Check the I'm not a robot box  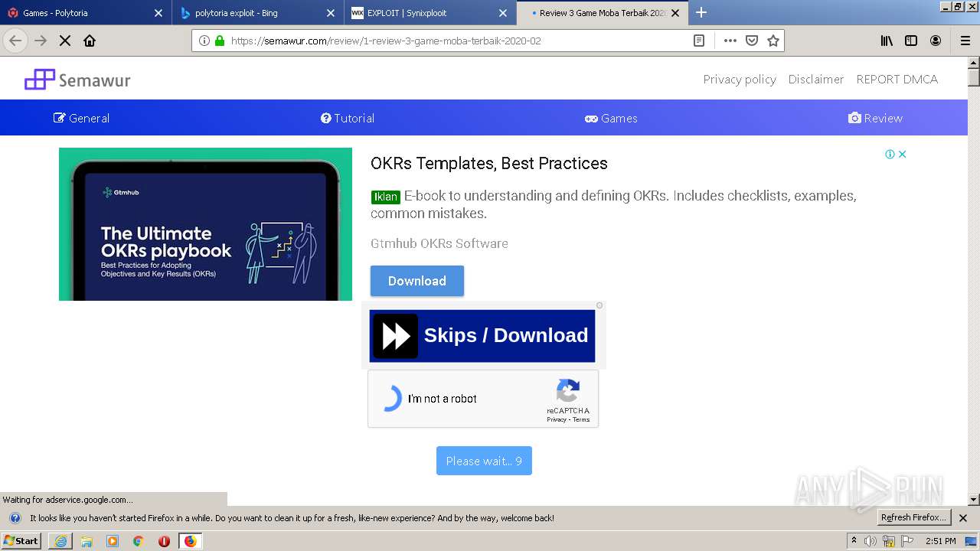coord(391,399)
